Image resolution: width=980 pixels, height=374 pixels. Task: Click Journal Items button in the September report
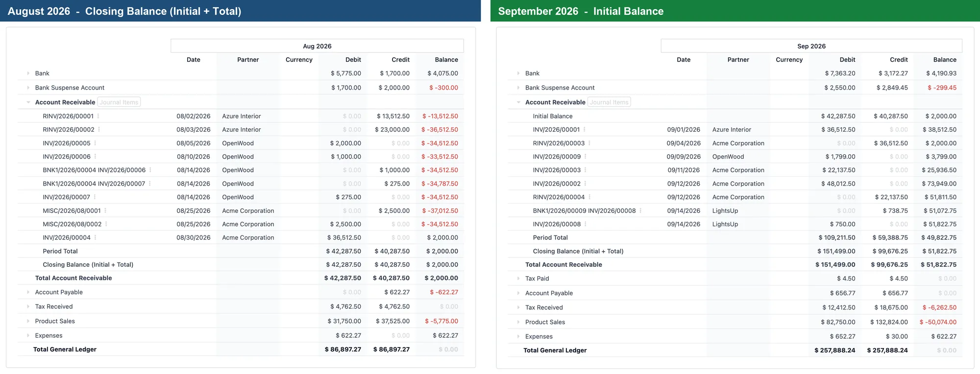coord(609,102)
